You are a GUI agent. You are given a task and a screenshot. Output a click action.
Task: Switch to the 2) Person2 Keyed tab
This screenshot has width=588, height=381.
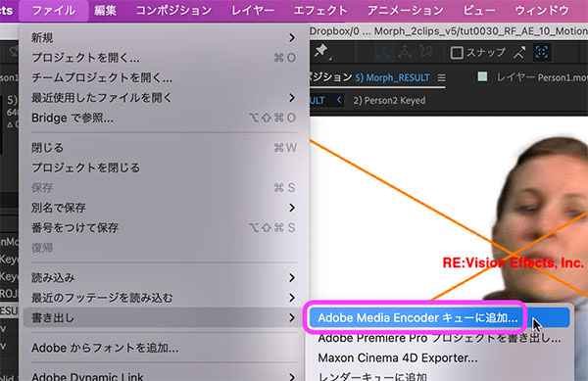389,101
